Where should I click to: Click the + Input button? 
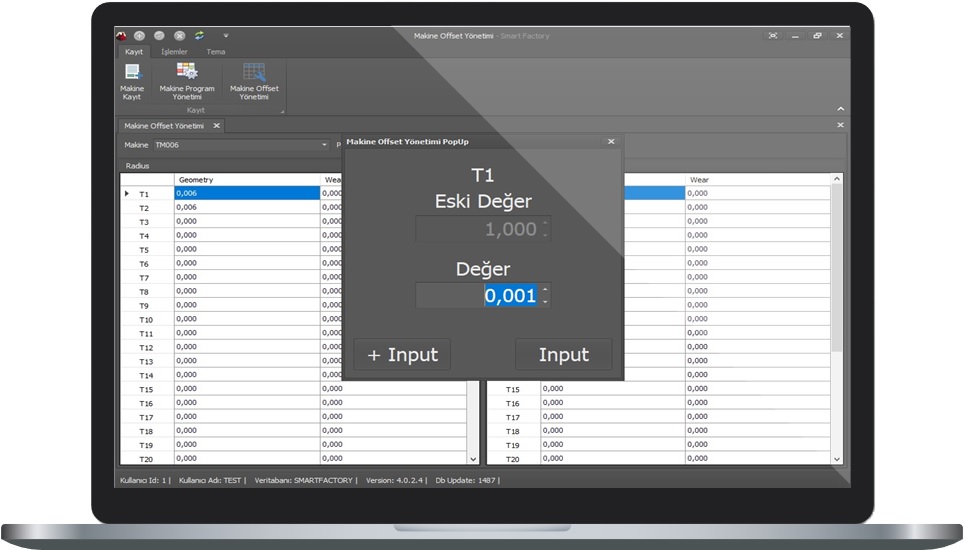402,355
